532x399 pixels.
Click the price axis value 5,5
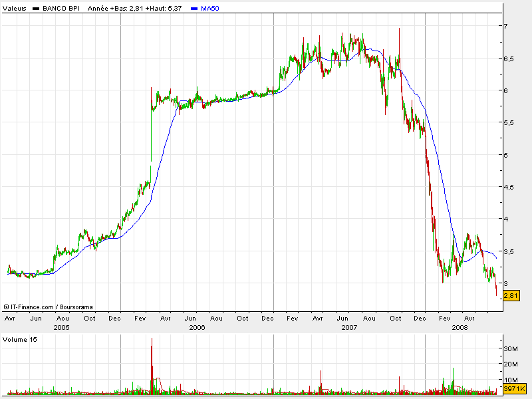[x=509, y=123]
